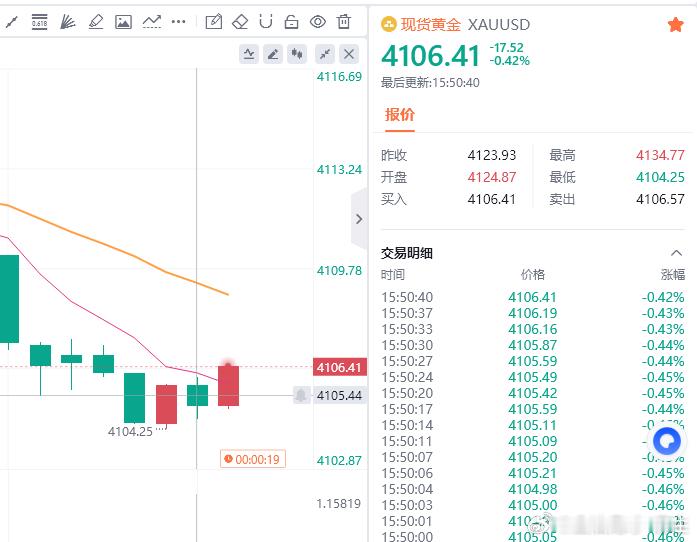
Task: Open the blue chat support bubble
Action: tap(667, 441)
